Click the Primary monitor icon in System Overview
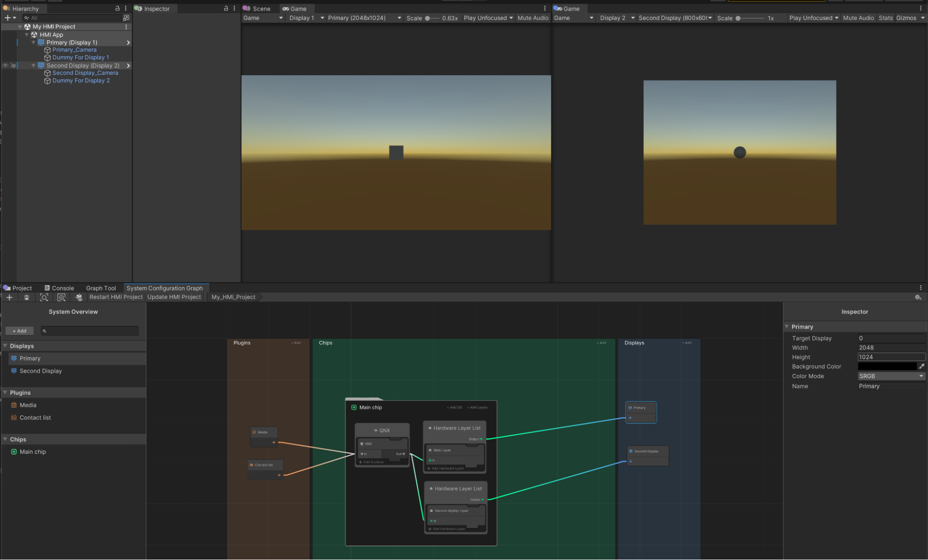This screenshot has width=928, height=560. coord(14,359)
